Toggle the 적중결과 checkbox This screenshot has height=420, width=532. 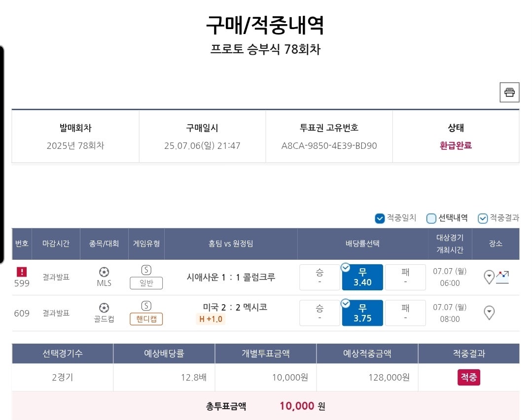click(483, 218)
